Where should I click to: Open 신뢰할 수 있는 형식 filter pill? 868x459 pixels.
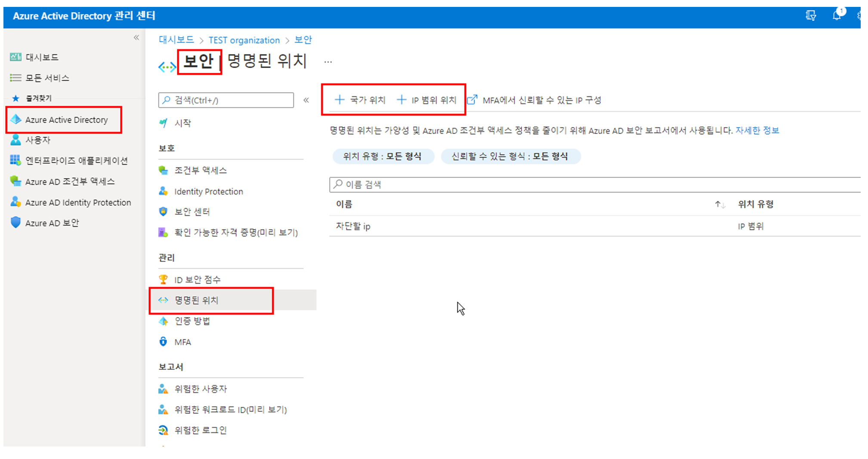click(x=510, y=156)
